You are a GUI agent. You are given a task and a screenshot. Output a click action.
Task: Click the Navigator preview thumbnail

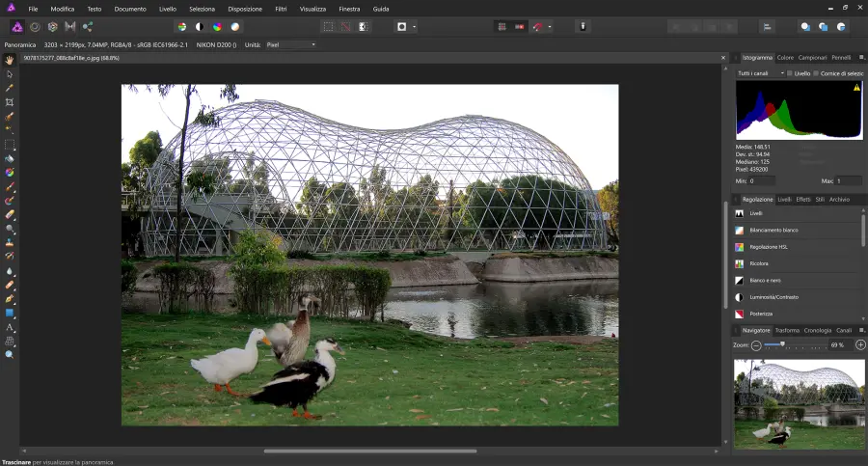pyautogui.click(x=799, y=404)
